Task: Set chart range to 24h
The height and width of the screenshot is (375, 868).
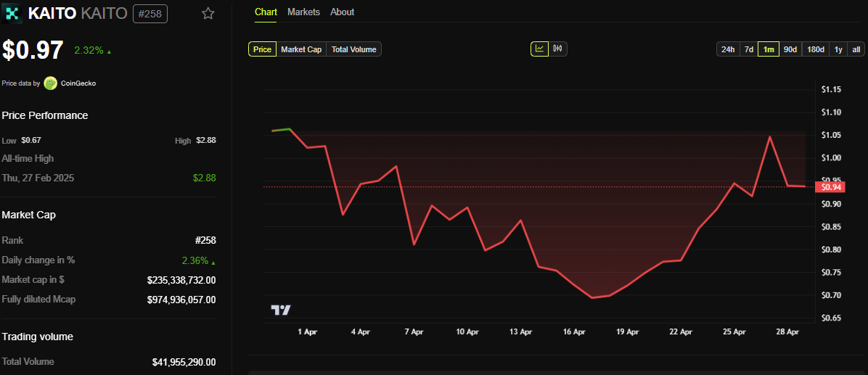Action: click(x=728, y=49)
